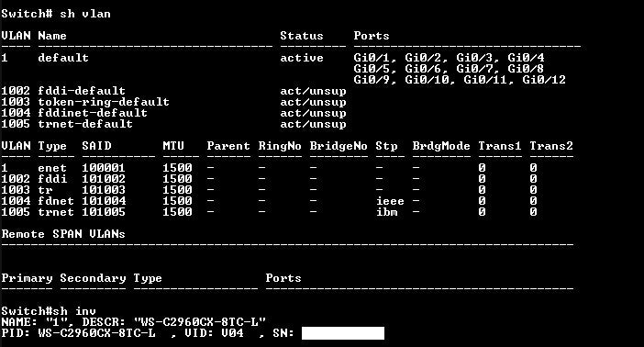644x347 pixels.
Task: Select SAID value '101004'
Action: 104,201
